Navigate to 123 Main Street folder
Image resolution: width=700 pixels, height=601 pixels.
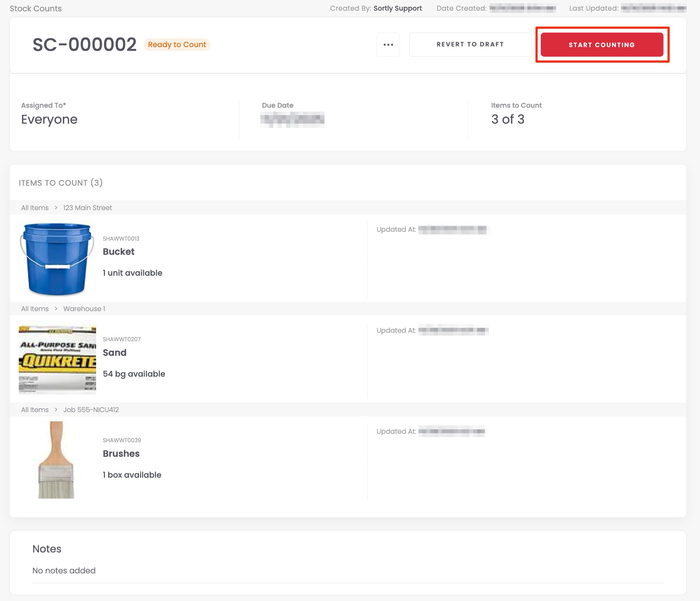tap(87, 208)
